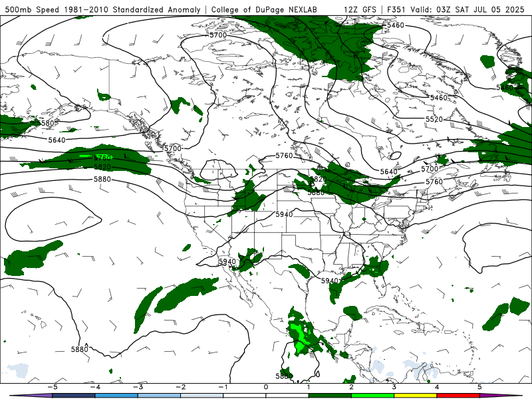Image resolution: width=532 pixels, height=399 pixels.
Task: Click the 5880 label with the caret mark
Action: point(80,348)
